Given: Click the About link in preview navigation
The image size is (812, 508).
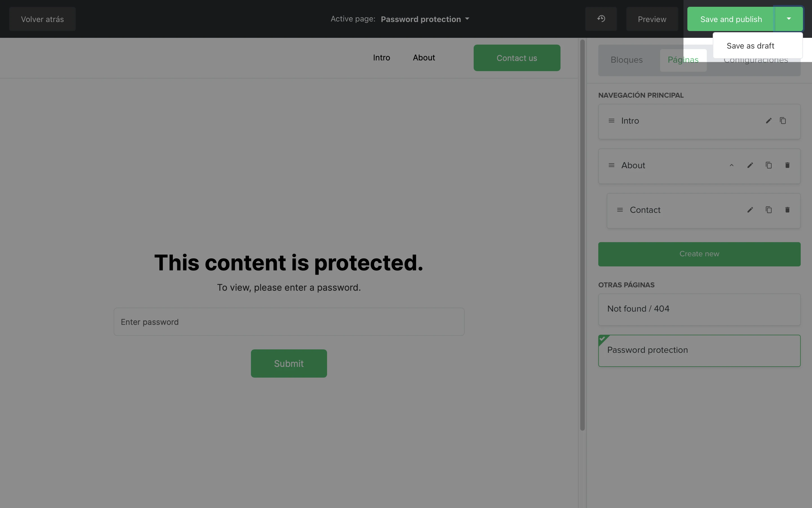Looking at the screenshot, I should tap(424, 58).
